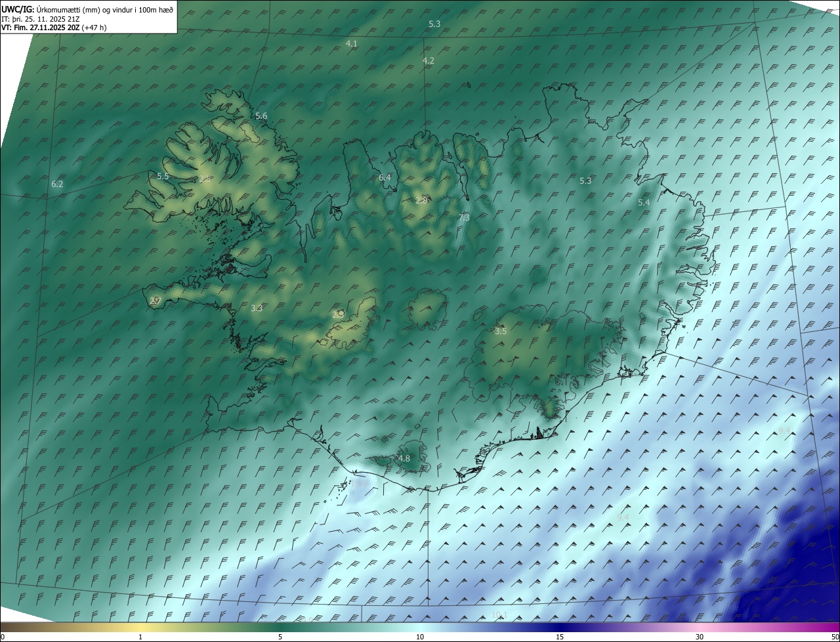Click legend tick label 50
The width and height of the screenshot is (840, 642).
[835, 637]
